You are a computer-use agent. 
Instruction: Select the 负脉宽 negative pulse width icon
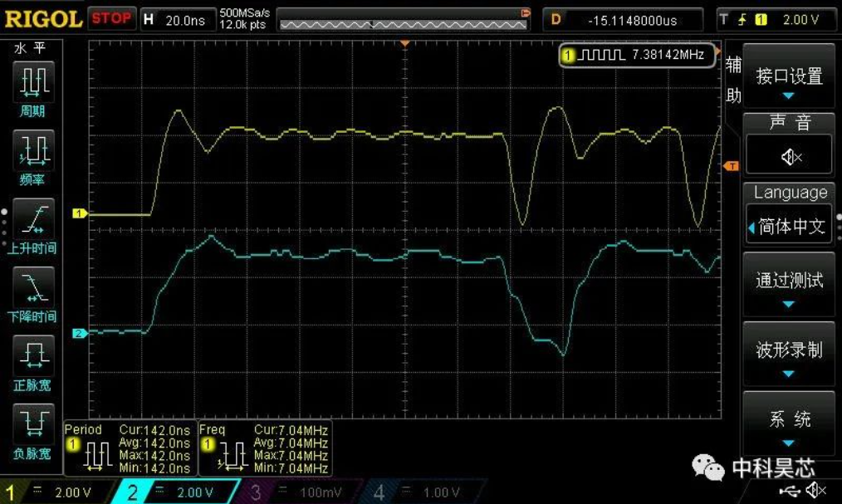pyautogui.click(x=32, y=423)
